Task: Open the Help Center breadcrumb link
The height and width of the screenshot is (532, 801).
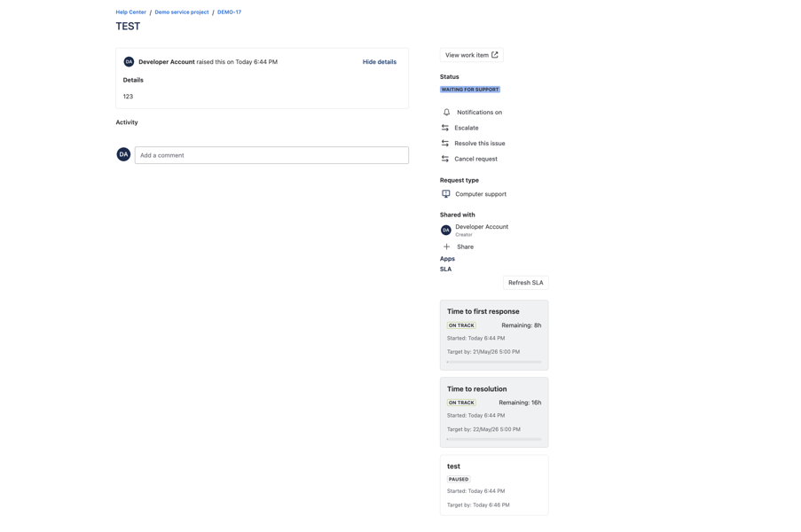Action: [130, 12]
